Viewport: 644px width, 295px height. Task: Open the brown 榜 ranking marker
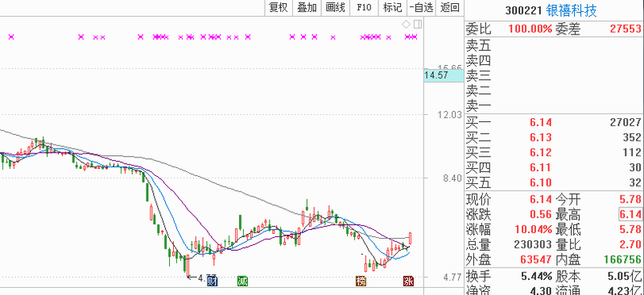click(x=361, y=281)
